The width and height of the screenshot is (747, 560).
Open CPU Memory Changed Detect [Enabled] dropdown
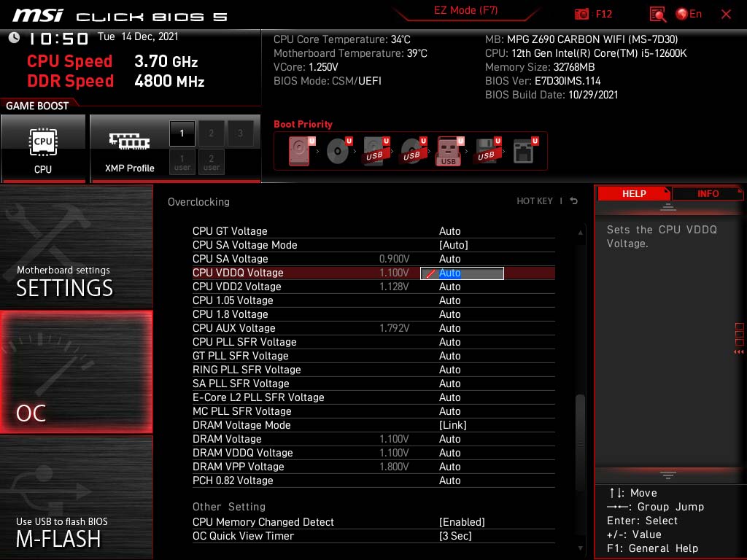[462, 522]
